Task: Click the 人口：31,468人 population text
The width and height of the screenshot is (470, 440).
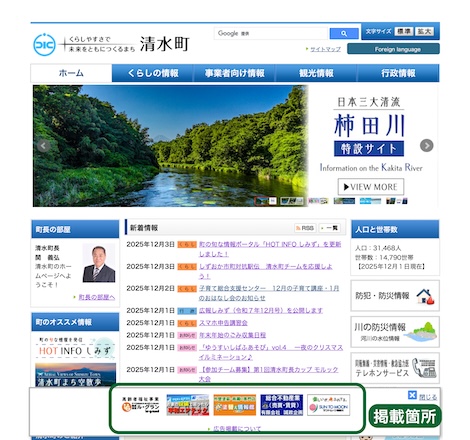Action: (378, 248)
